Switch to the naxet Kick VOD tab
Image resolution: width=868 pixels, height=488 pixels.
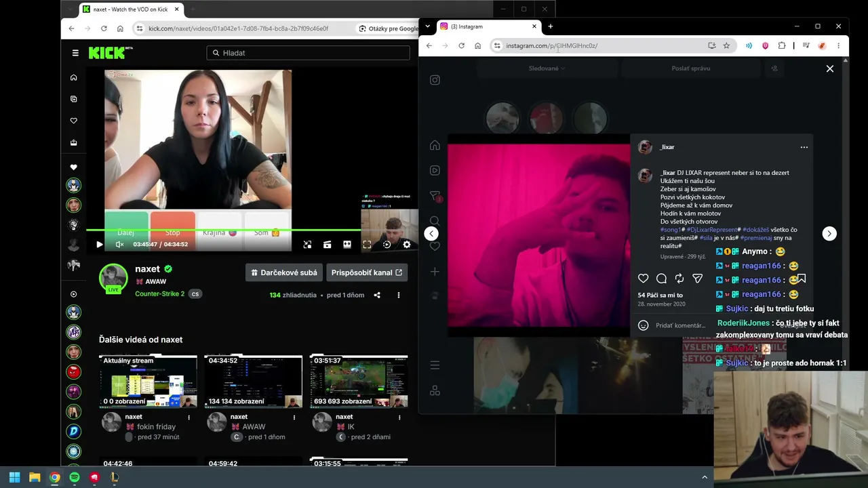[x=130, y=9]
